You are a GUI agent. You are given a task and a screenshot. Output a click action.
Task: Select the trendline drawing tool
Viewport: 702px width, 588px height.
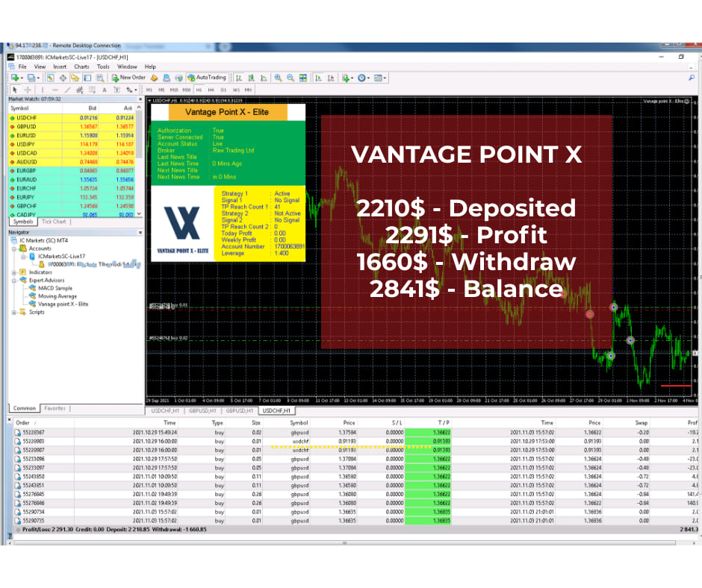(68, 90)
